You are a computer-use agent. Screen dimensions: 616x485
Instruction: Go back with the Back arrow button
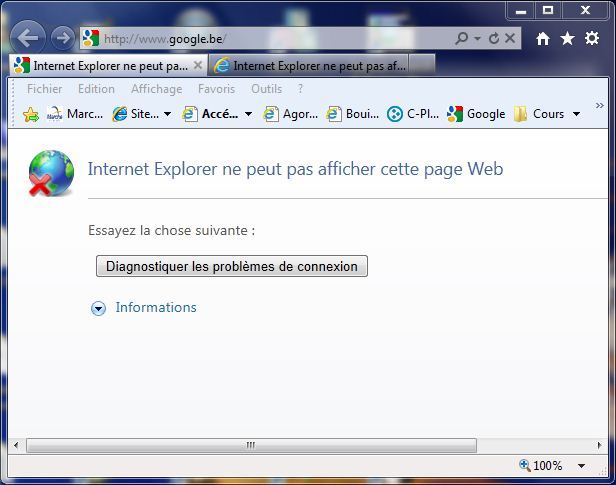(x=28, y=38)
